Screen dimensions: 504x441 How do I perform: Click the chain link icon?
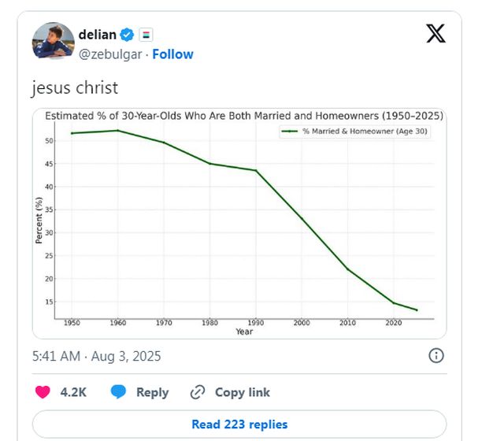tap(198, 392)
